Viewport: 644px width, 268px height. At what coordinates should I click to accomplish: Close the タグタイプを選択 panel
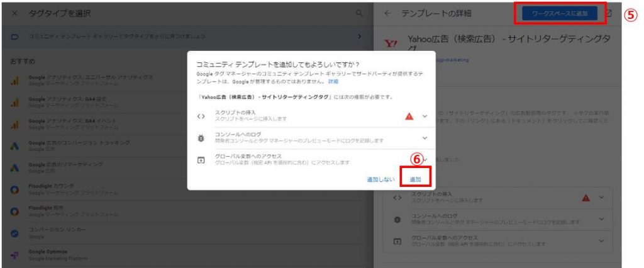(x=15, y=14)
